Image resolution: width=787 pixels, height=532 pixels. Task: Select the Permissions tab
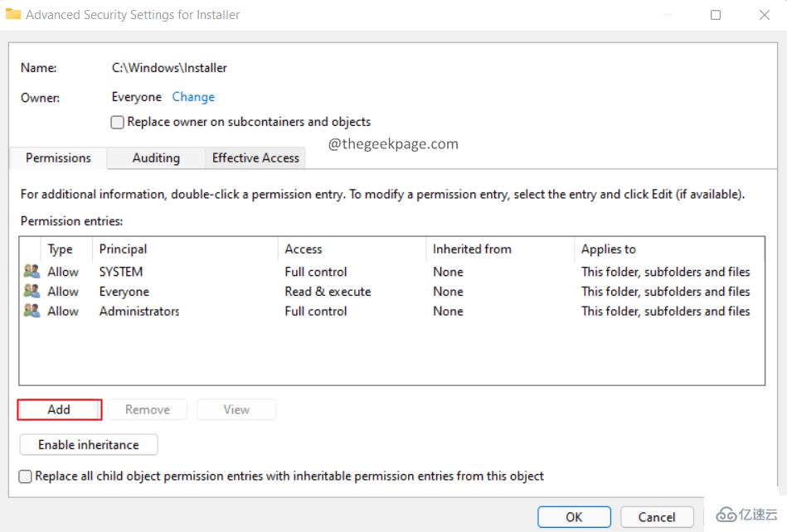58,157
